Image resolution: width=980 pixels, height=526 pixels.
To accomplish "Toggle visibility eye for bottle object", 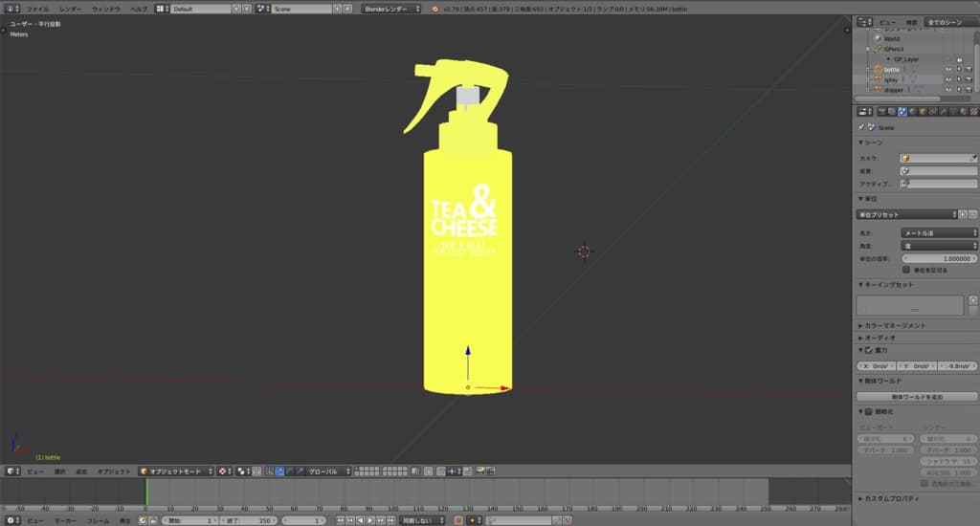I will (948, 70).
